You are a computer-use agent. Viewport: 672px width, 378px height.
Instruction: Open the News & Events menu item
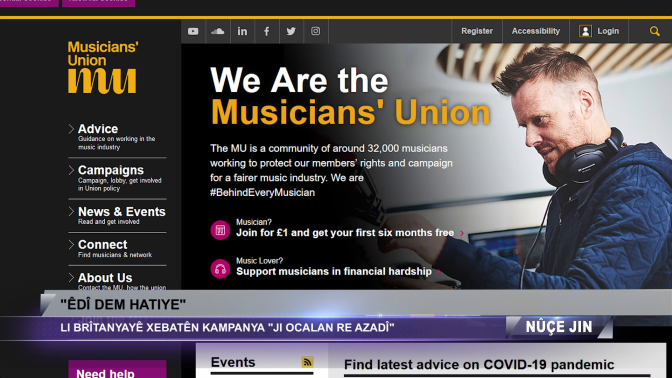122,212
